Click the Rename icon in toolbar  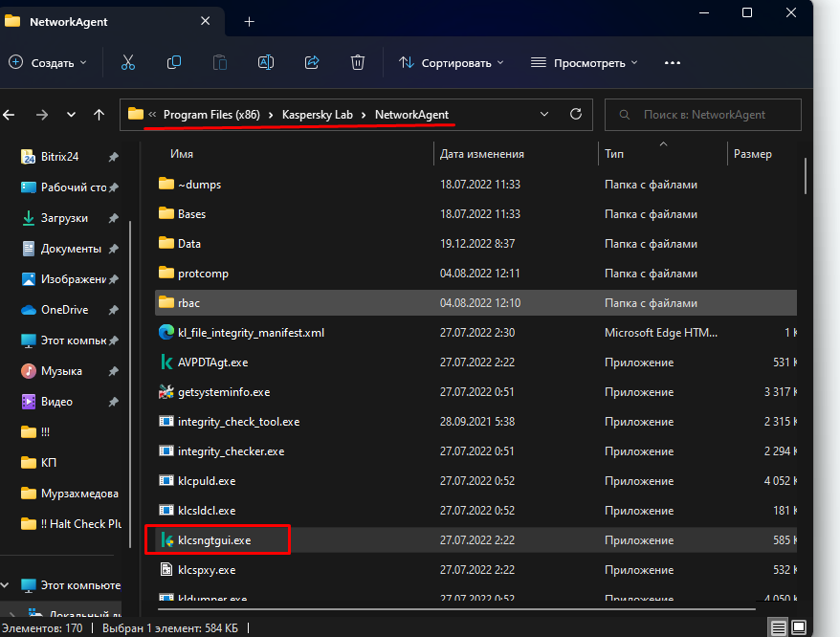pyautogui.click(x=266, y=63)
